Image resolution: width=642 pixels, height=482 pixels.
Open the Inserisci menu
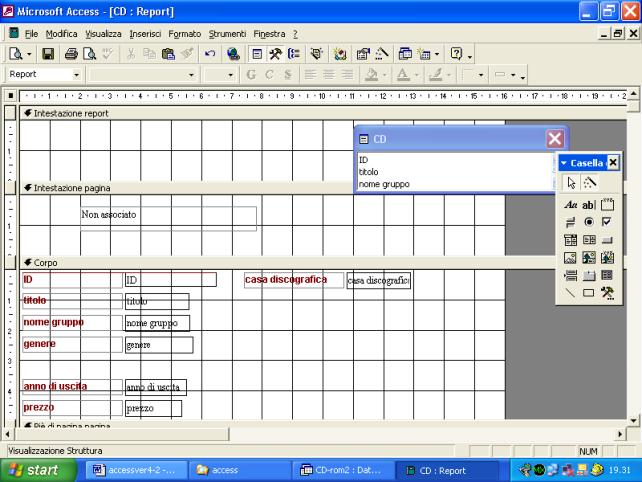click(x=145, y=34)
